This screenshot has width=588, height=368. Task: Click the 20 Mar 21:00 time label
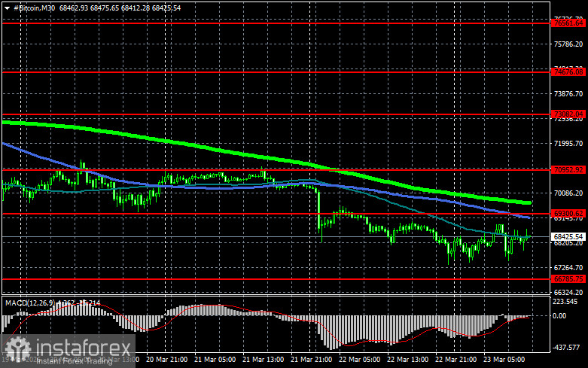[167, 360]
